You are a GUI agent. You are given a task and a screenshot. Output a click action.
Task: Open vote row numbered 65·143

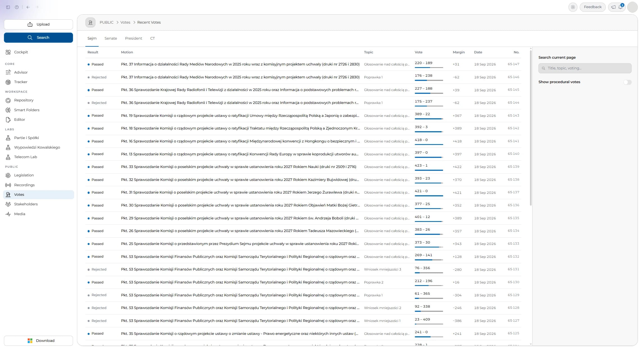[x=303, y=115]
